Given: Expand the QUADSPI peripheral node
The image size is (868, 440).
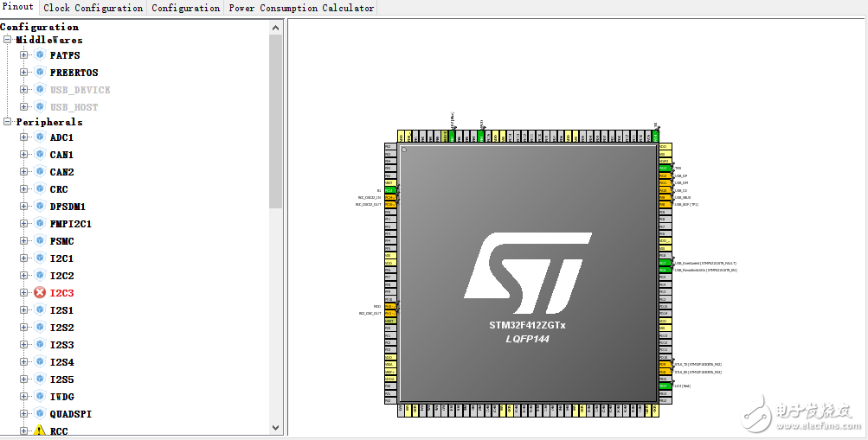Looking at the screenshot, I should click(24, 413).
